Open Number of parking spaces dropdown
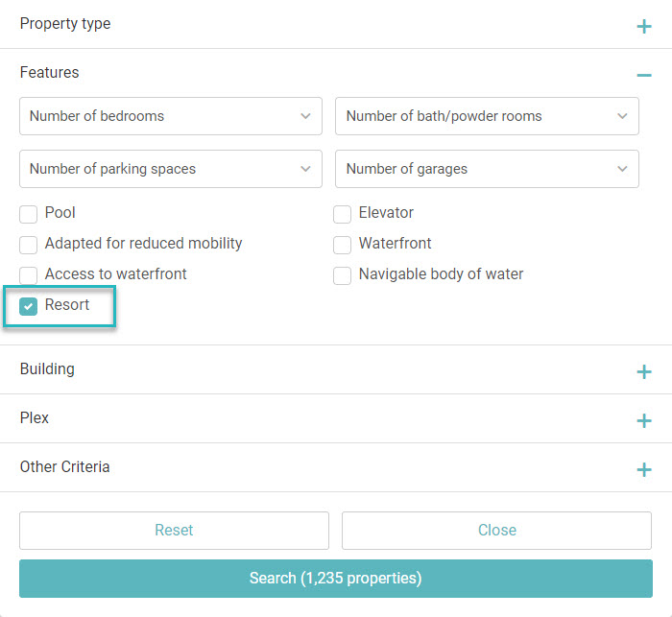Image resolution: width=672 pixels, height=617 pixels. click(171, 169)
